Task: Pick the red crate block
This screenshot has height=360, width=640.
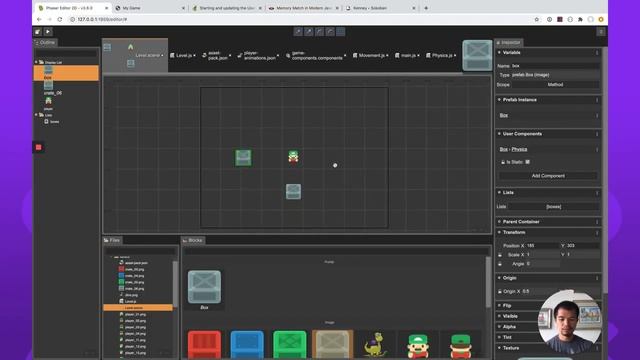Action: click(x=204, y=344)
